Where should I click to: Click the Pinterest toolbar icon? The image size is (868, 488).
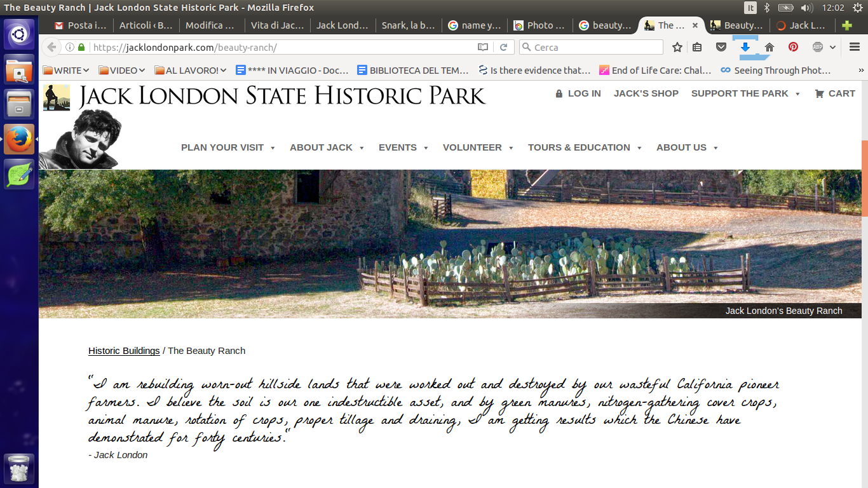(x=793, y=47)
